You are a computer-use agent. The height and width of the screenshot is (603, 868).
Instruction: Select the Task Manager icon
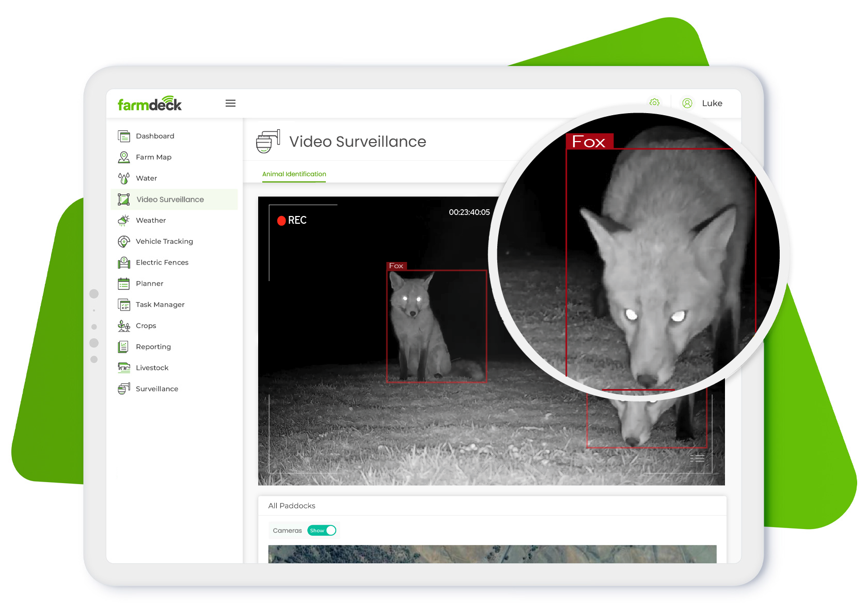coord(124,304)
